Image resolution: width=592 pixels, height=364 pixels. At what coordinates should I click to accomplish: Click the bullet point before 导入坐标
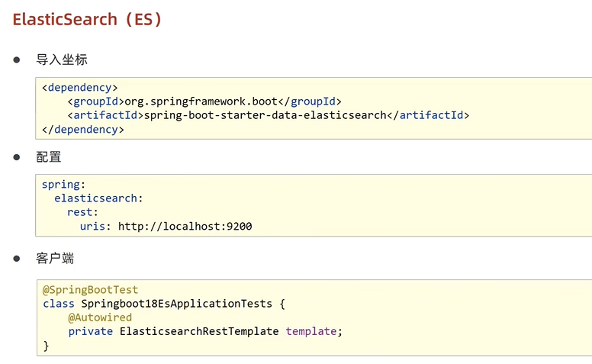click(16, 60)
